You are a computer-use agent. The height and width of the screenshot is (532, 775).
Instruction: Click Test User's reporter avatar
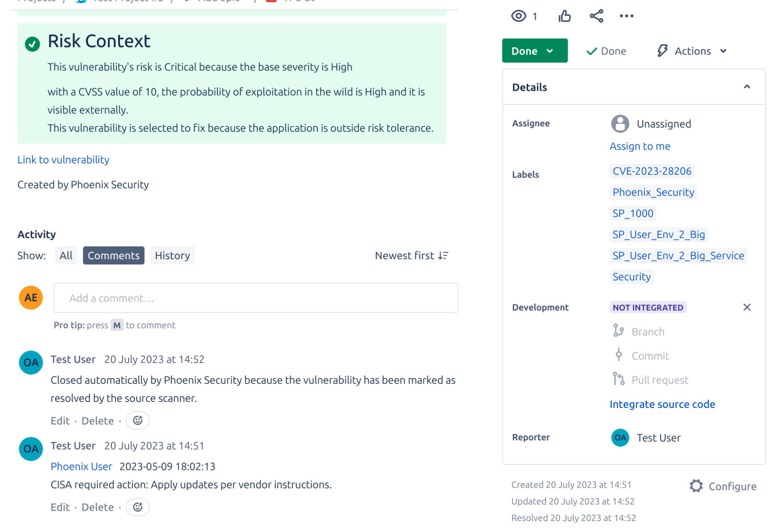point(620,437)
